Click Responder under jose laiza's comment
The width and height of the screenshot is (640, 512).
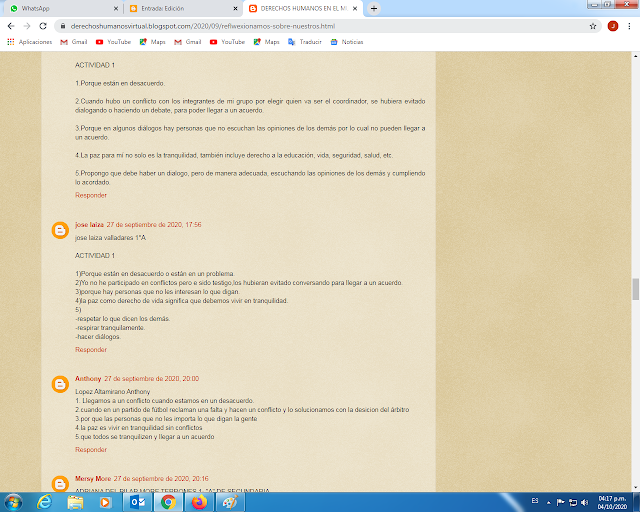(91, 349)
